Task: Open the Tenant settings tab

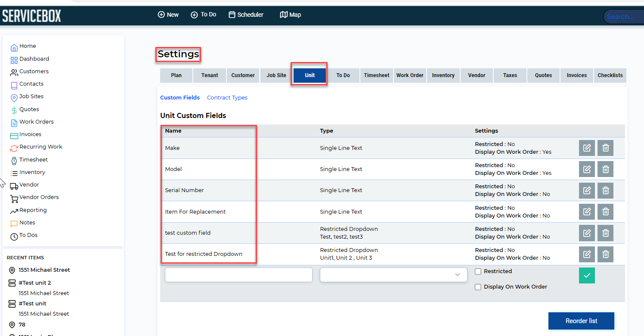Action: 210,75
